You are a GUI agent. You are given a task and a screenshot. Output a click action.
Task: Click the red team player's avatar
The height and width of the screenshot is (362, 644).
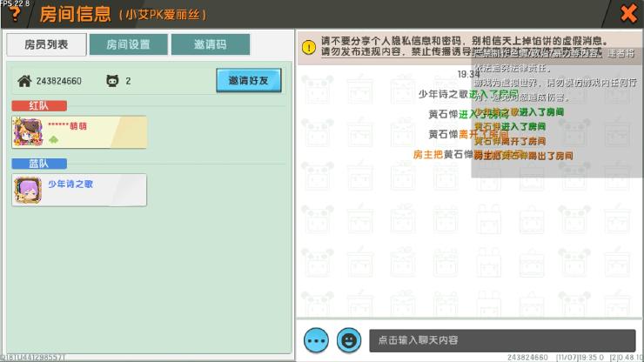point(28,132)
